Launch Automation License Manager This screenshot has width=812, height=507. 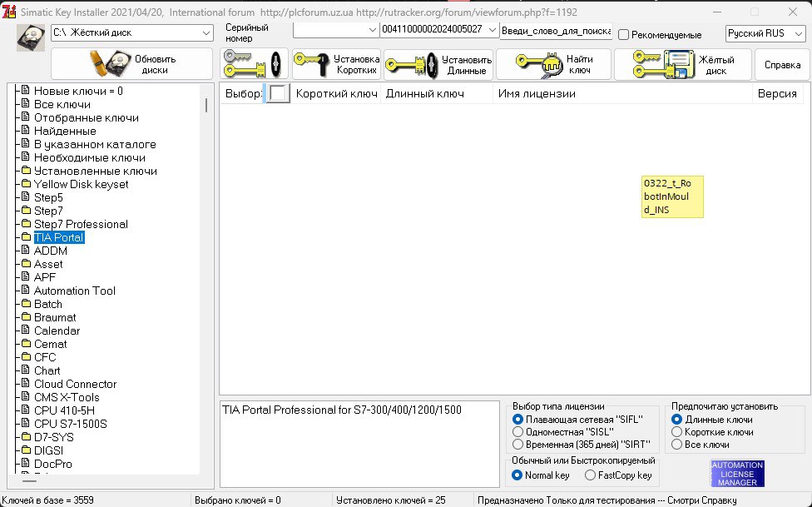click(737, 474)
